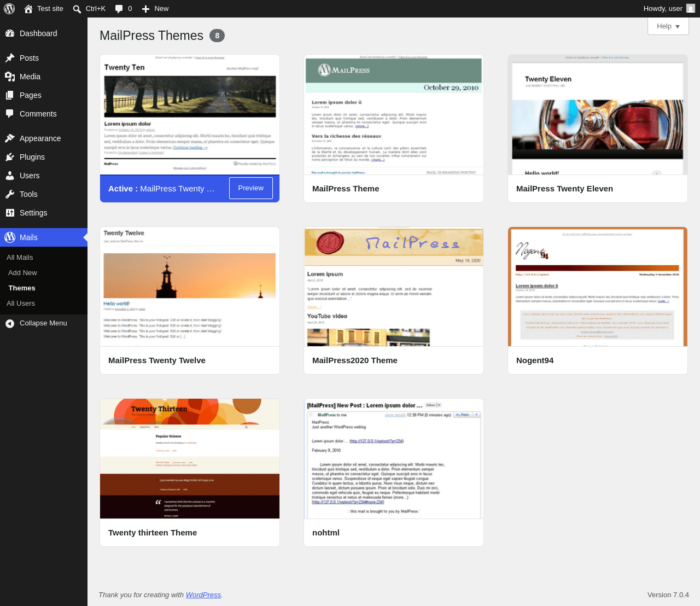Select the Twenty thirteen Theme screenshot
700x606 pixels.
tap(190, 459)
